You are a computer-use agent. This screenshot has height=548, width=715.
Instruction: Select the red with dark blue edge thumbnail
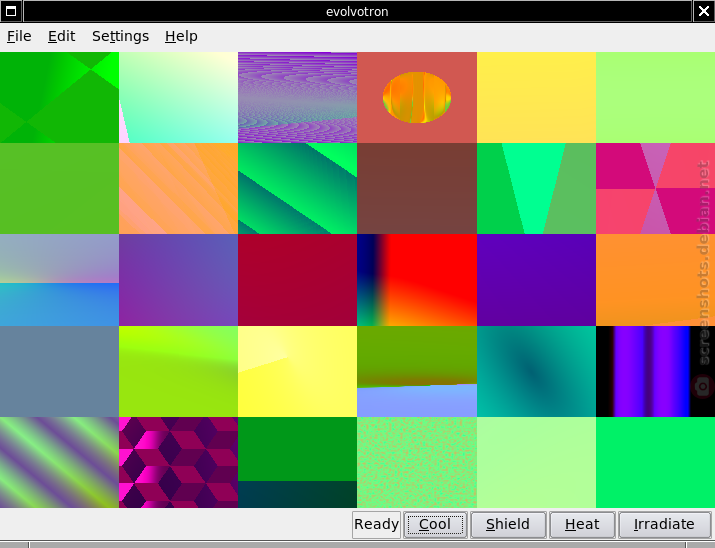point(417,280)
